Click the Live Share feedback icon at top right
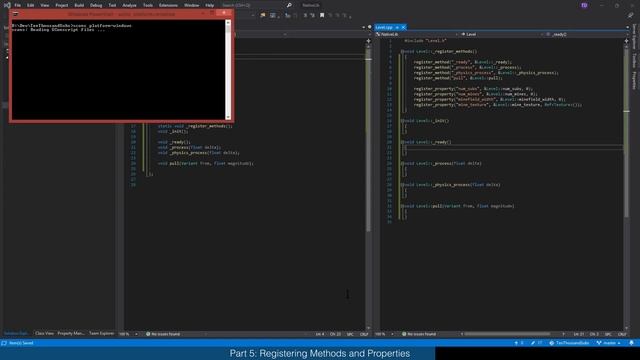 click(631, 16)
